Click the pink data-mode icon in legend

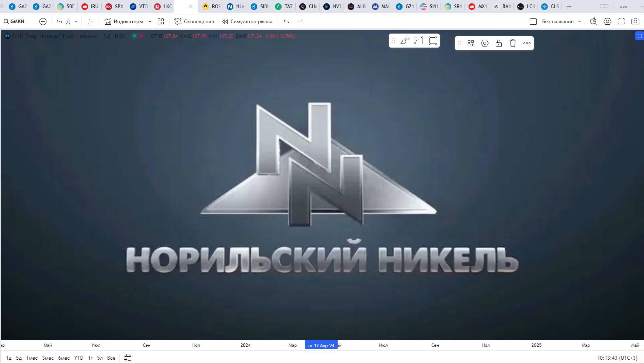tap(141, 36)
